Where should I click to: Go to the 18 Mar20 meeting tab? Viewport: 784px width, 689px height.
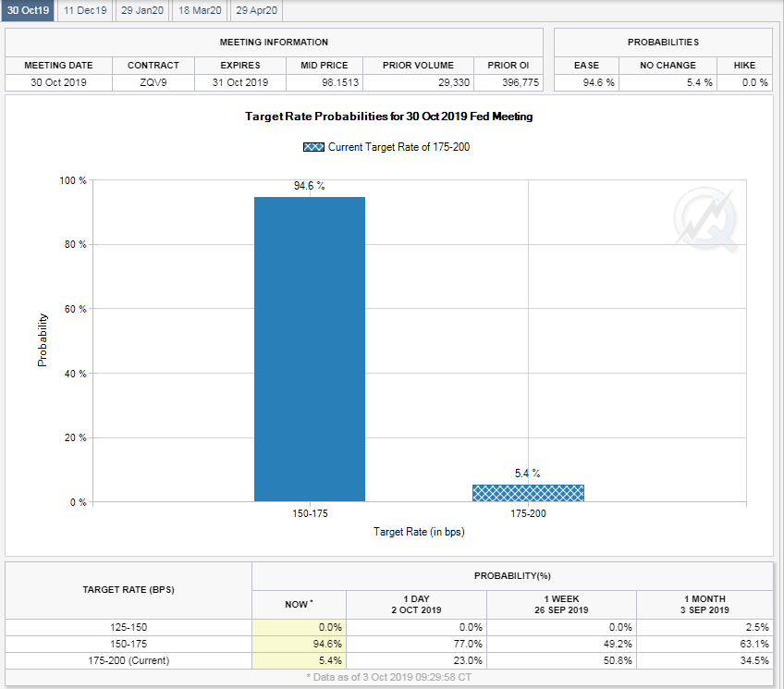pos(200,10)
